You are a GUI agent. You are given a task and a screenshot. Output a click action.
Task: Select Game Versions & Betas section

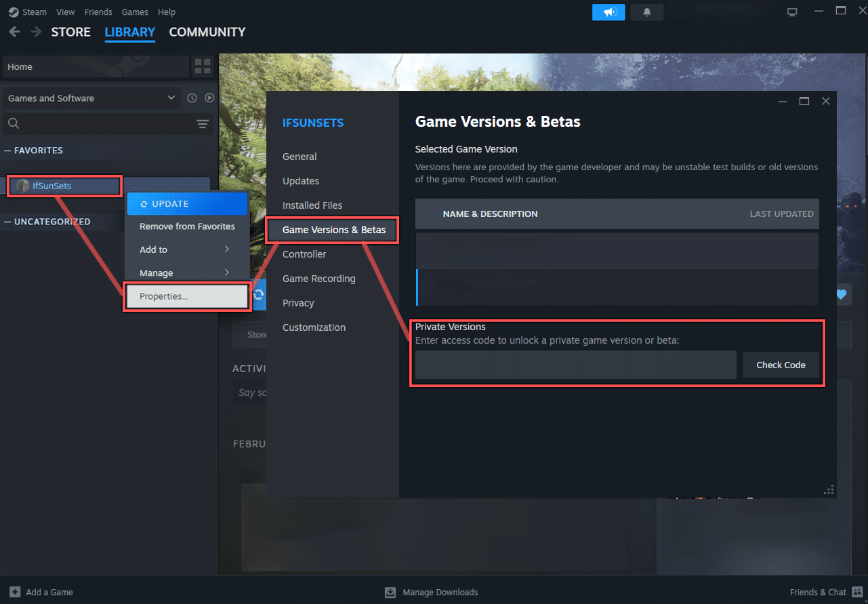coord(333,230)
